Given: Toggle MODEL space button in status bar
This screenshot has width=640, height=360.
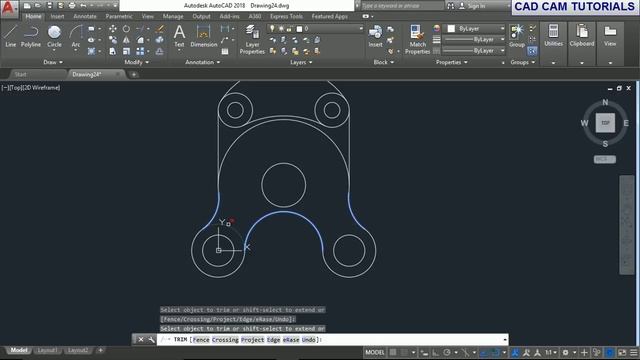Looking at the screenshot, I should (375, 352).
